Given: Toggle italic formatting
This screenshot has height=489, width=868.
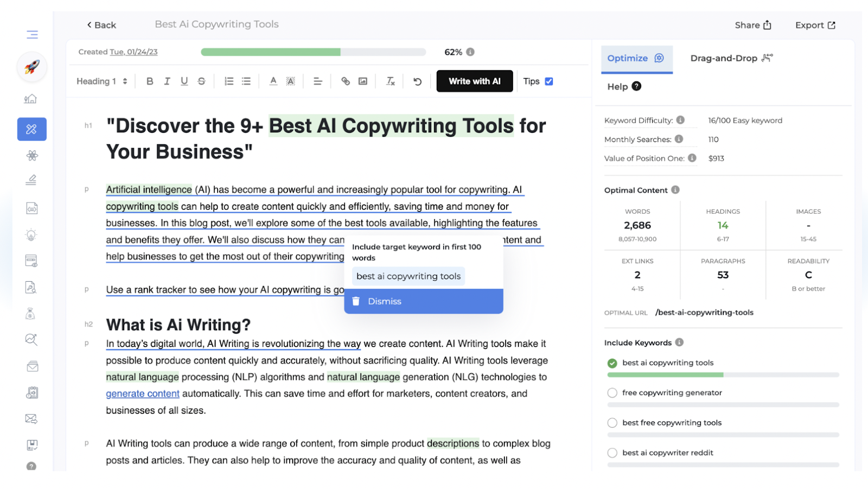Looking at the screenshot, I should pos(167,81).
